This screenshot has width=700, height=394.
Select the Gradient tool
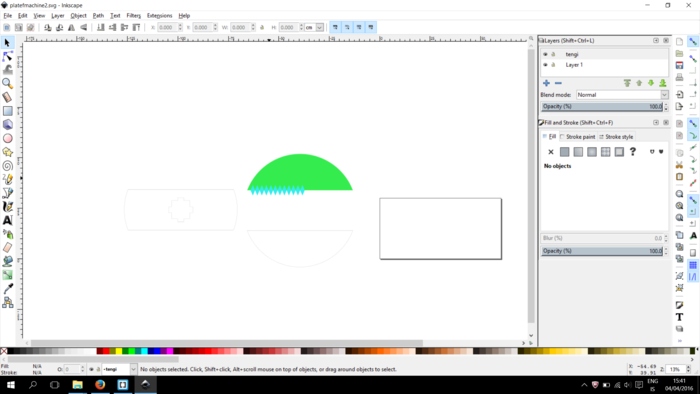click(7, 275)
